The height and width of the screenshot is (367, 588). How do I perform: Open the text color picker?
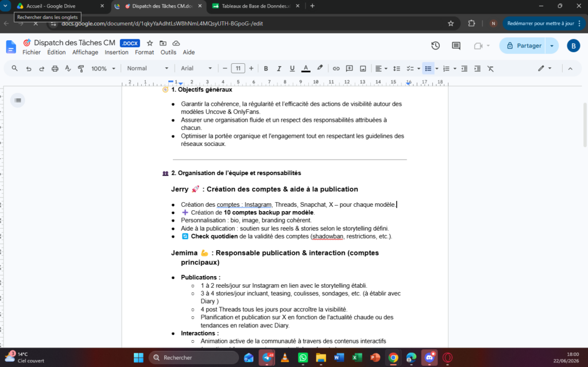tap(306, 69)
